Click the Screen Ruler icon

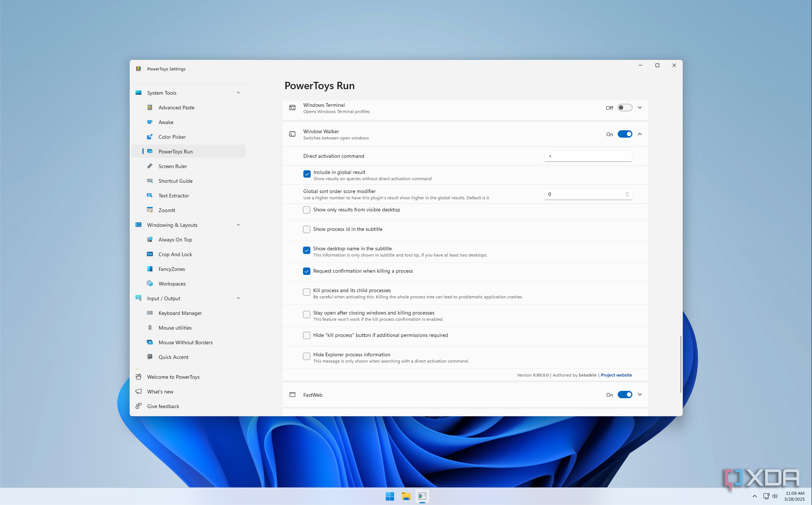[x=150, y=166]
